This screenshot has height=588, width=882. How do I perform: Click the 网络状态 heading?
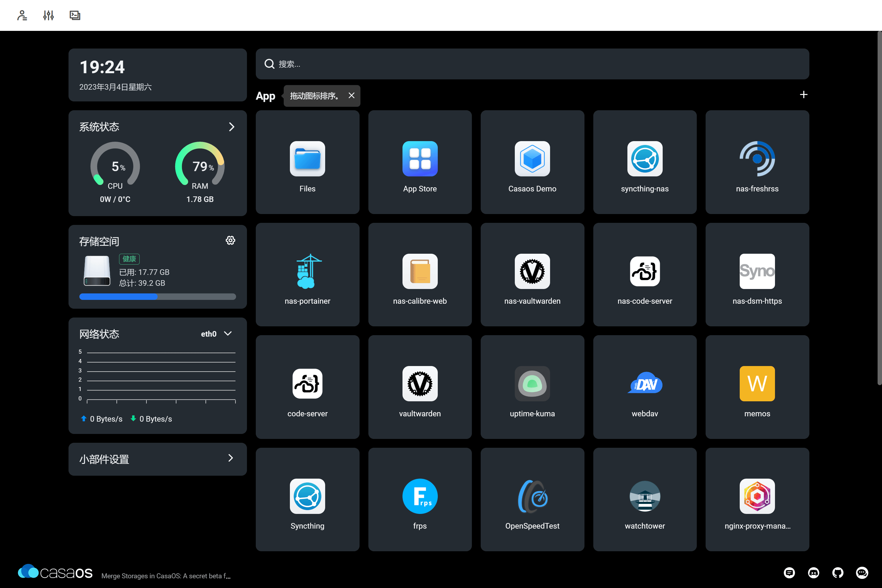point(99,334)
